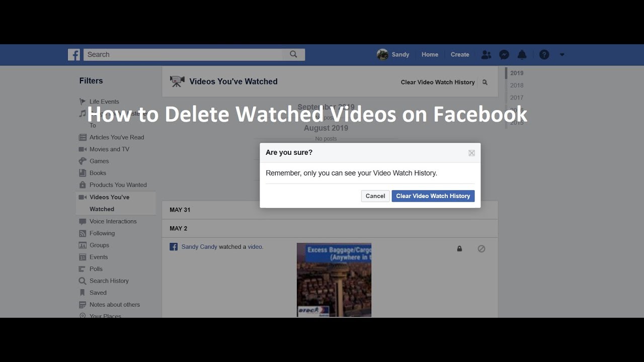Select Games filter
The height and width of the screenshot is (362, 644).
pos(99,161)
